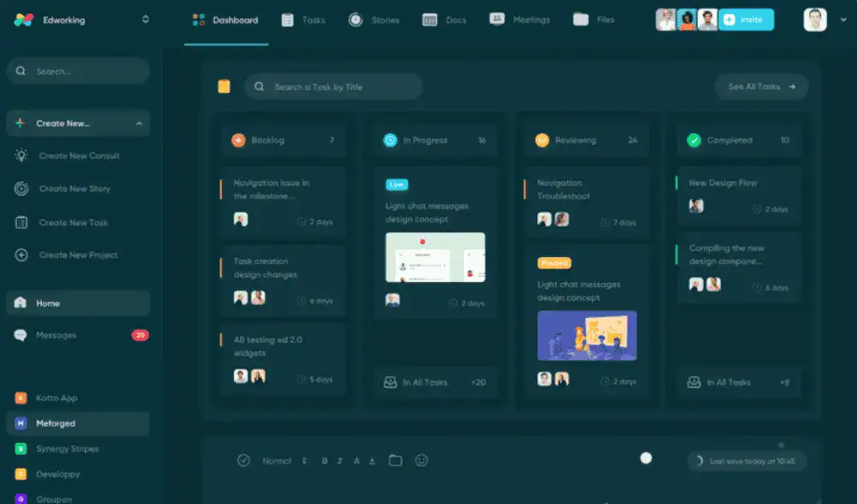The width and height of the screenshot is (857, 504).
Task: Click the yellow notes icon beside task search
Action: click(225, 86)
